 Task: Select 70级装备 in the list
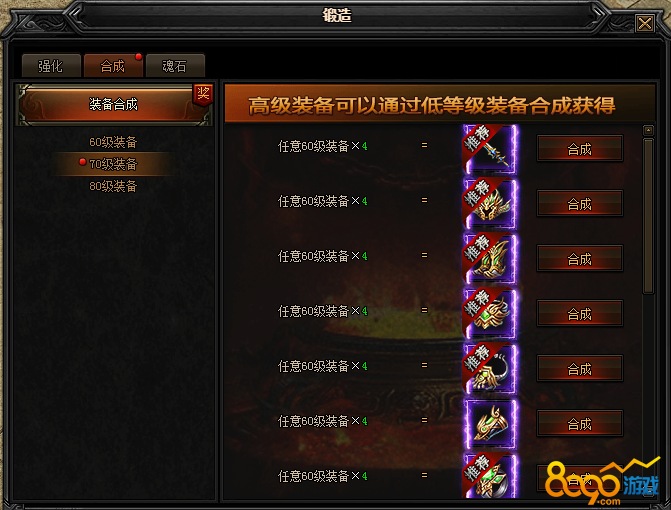pyautogui.click(x=113, y=164)
